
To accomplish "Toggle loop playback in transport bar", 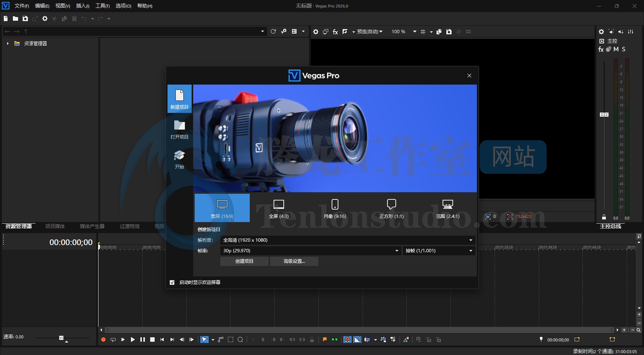I will tap(113, 340).
